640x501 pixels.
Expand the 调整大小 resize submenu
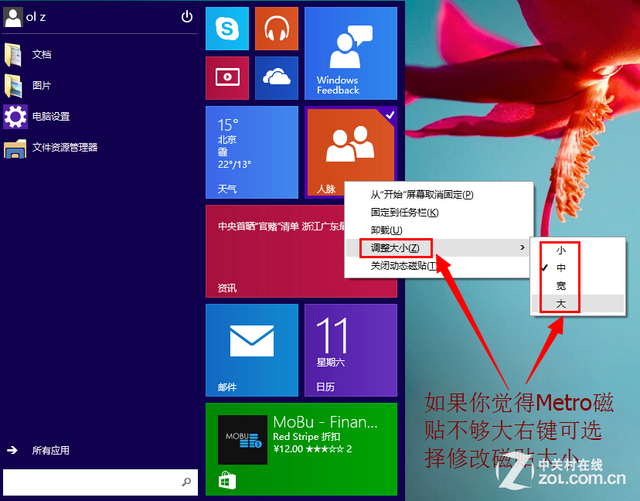[439, 248]
